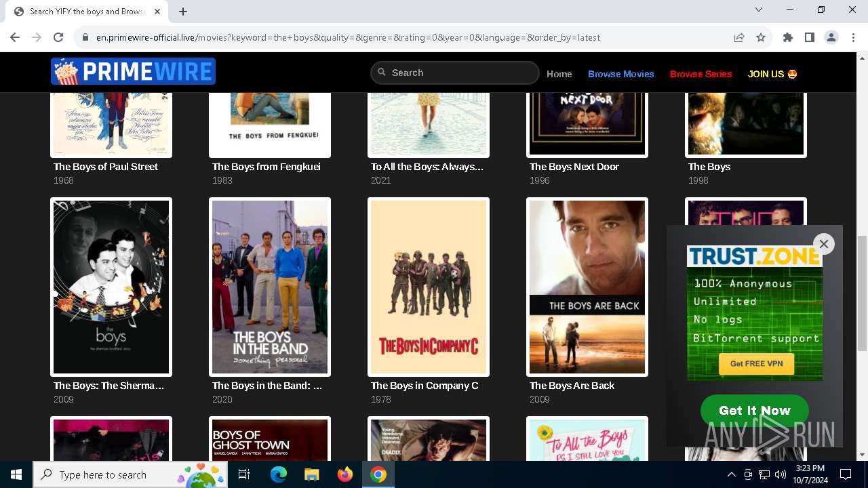
Task: Click the PrimeWire Search field
Action: click(454, 73)
